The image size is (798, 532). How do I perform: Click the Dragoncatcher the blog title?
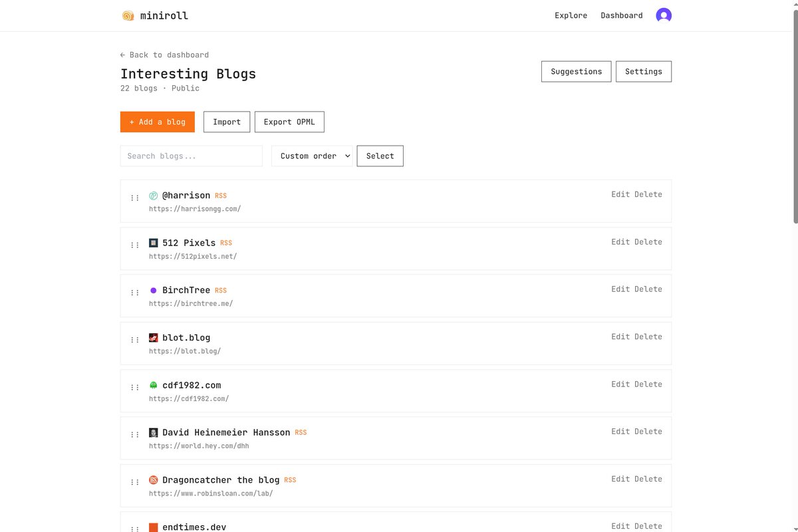pos(221,480)
